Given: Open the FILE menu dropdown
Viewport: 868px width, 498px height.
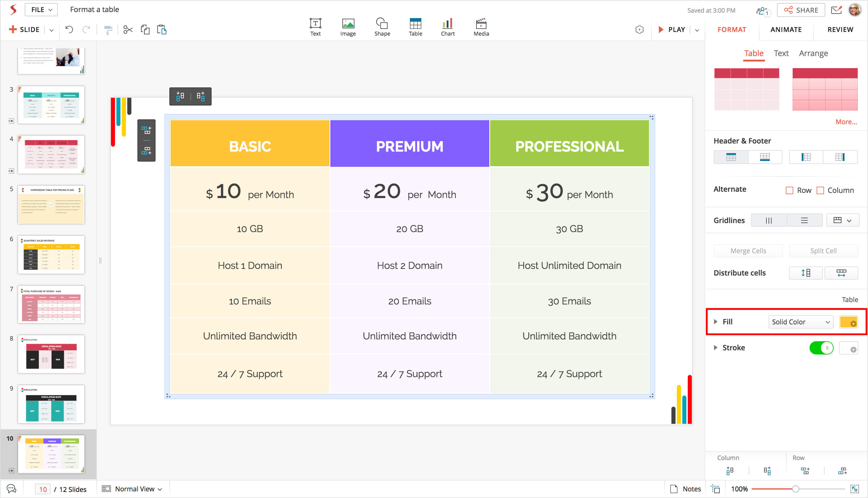Looking at the screenshot, I should tap(41, 10).
